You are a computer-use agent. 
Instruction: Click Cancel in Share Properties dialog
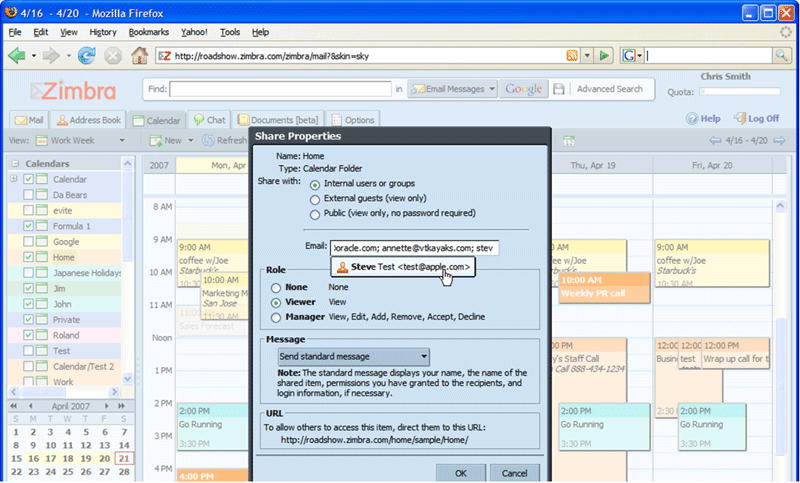[x=514, y=473]
